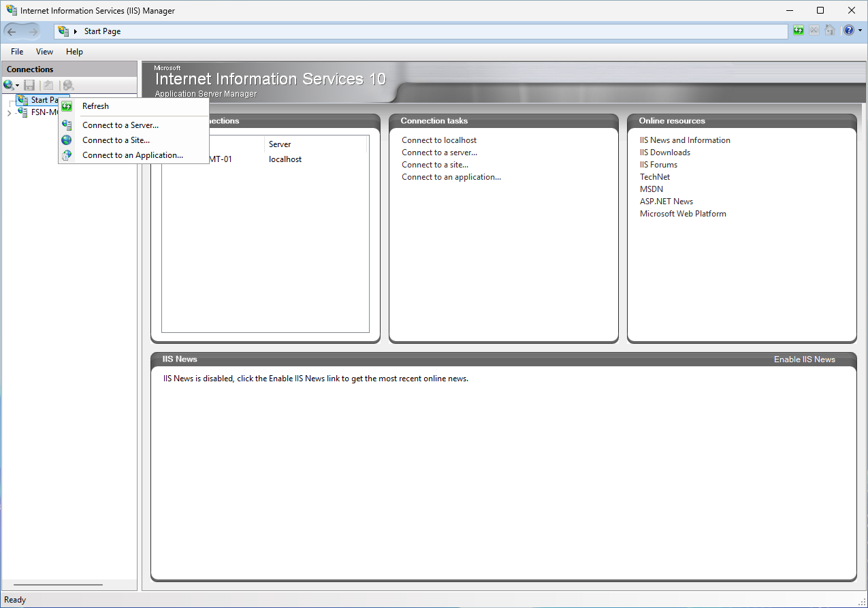Click the globe icon beside Connect to a Site
Image resolution: width=868 pixels, height=608 pixels.
(x=67, y=140)
